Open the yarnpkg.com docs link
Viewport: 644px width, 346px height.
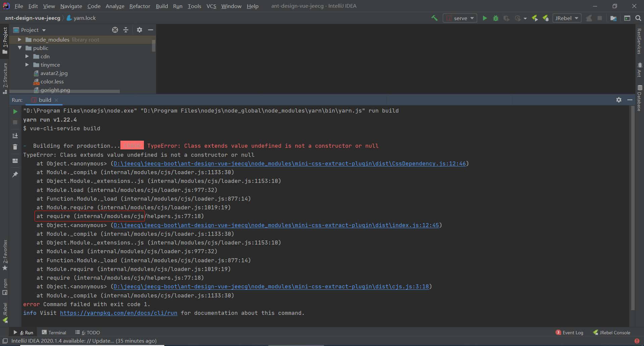click(x=119, y=313)
